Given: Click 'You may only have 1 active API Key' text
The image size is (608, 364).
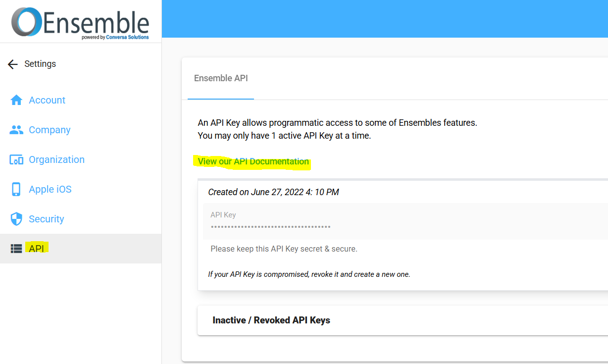Looking at the screenshot, I should click(284, 136).
